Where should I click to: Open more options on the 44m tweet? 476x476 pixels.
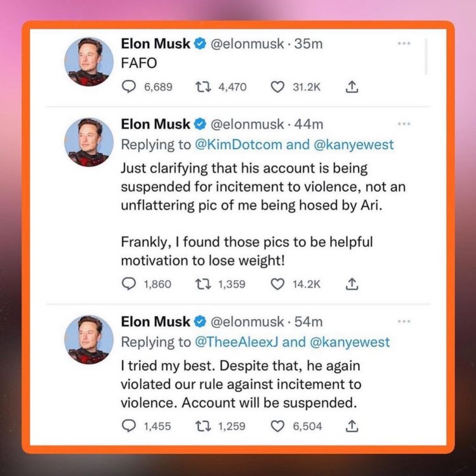pos(404,124)
